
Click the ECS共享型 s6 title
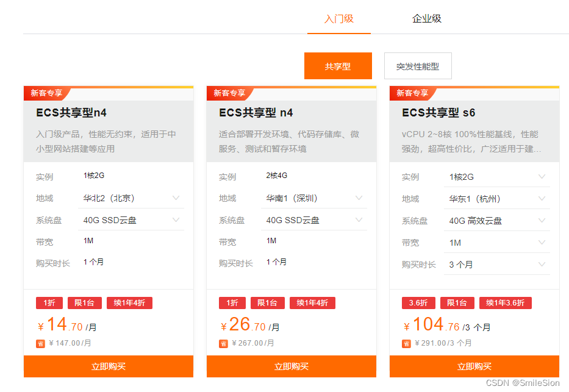click(x=438, y=113)
